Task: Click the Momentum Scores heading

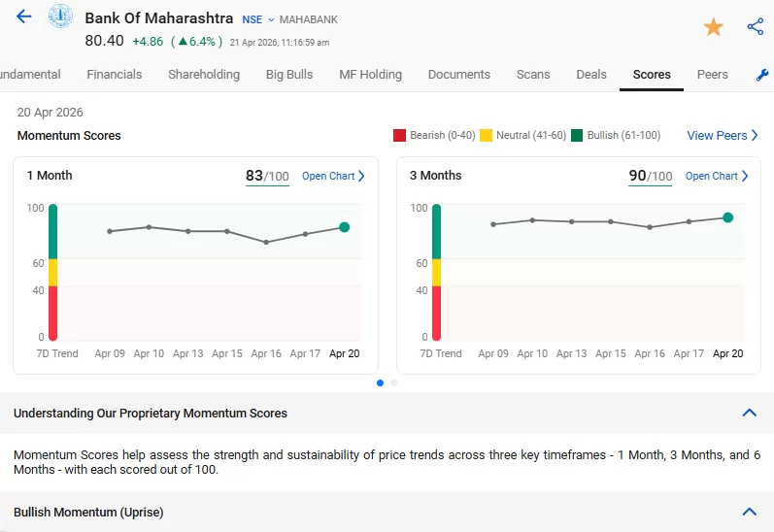Action: tap(69, 136)
